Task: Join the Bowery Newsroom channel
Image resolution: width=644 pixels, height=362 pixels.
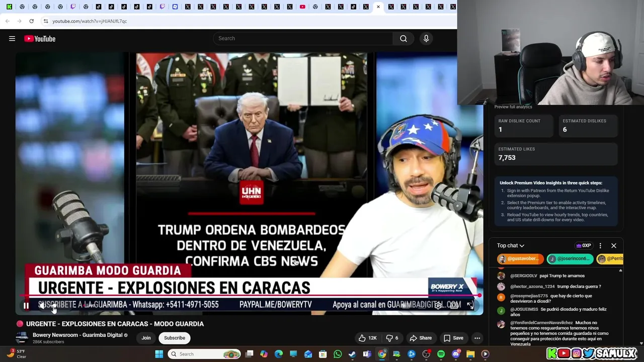Action: click(146, 338)
